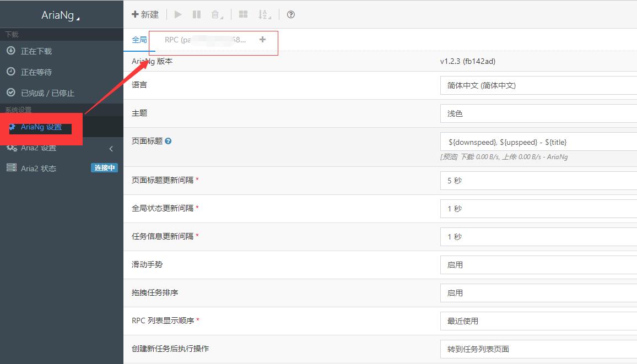
Task: Click the plus icon to add RPC tab
Action: 262,40
